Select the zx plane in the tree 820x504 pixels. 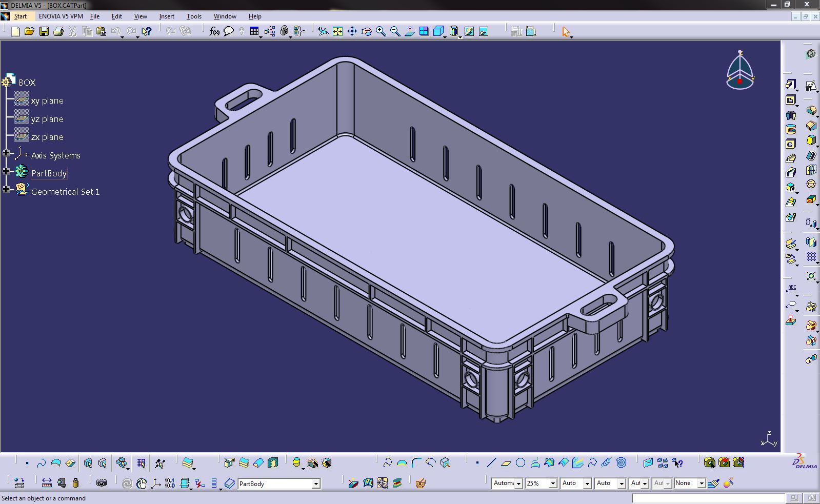47,137
